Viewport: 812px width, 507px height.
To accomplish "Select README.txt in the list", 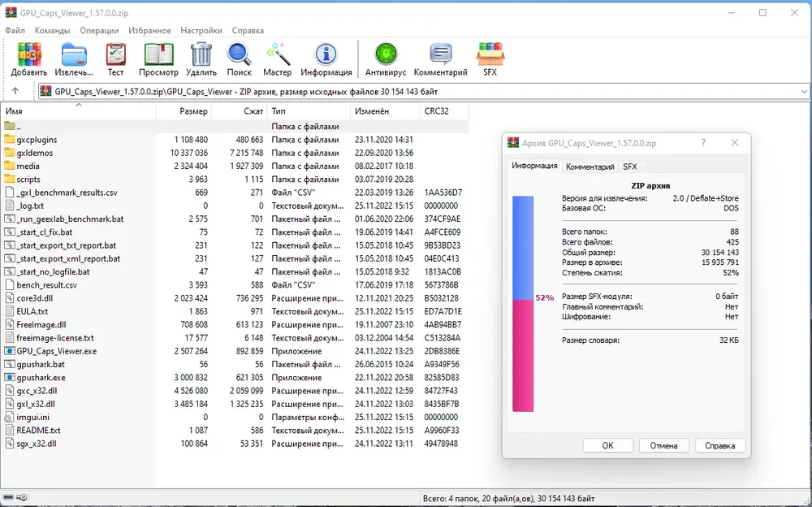I will (38, 431).
